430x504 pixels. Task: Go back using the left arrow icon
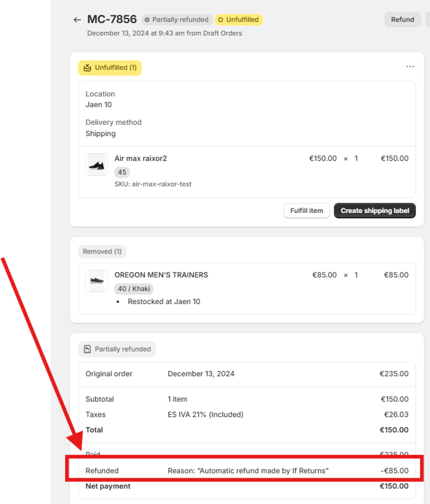[x=77, y=20]
